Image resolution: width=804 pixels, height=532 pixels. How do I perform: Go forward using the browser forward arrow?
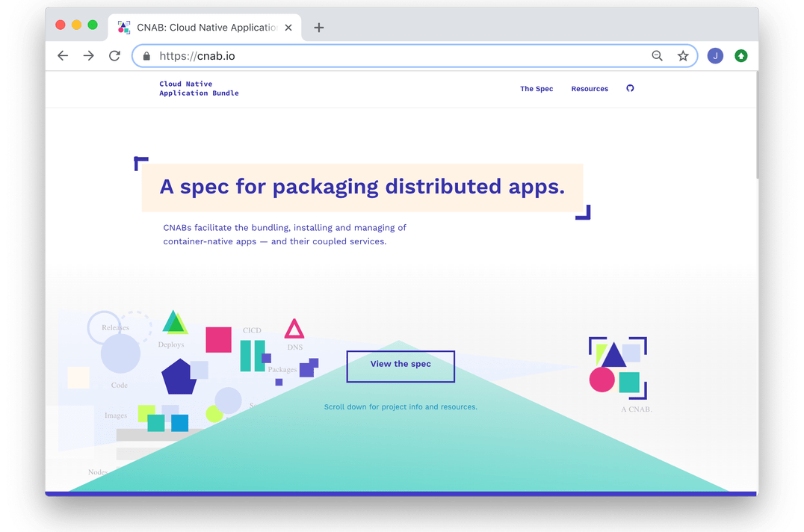pos(89,56)
